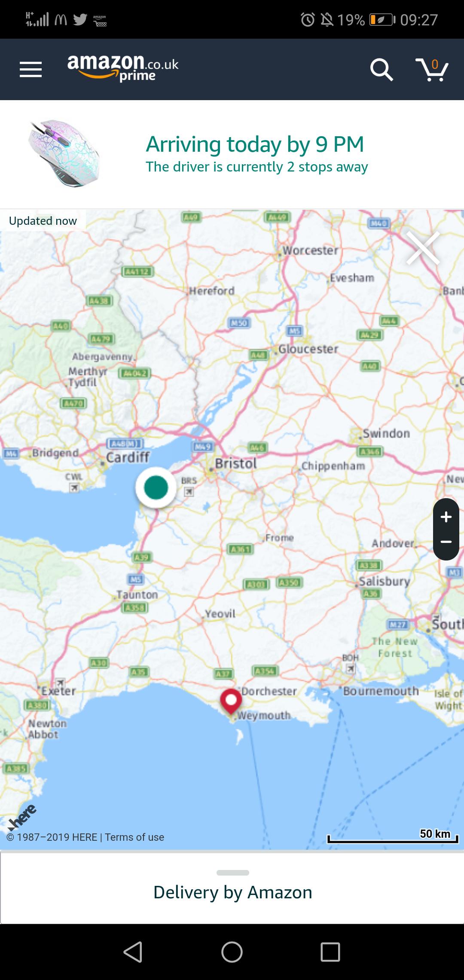Tap the green driver location marker

(156, 487)
